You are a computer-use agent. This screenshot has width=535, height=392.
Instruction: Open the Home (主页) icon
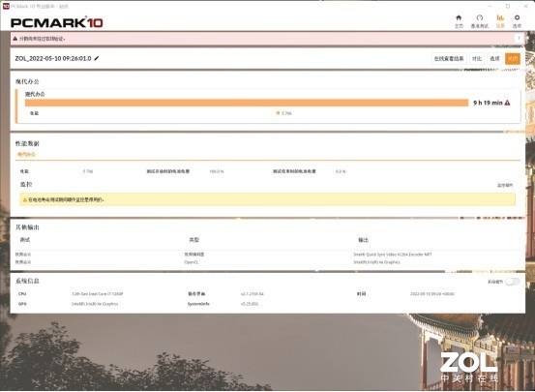coord(459,17)
